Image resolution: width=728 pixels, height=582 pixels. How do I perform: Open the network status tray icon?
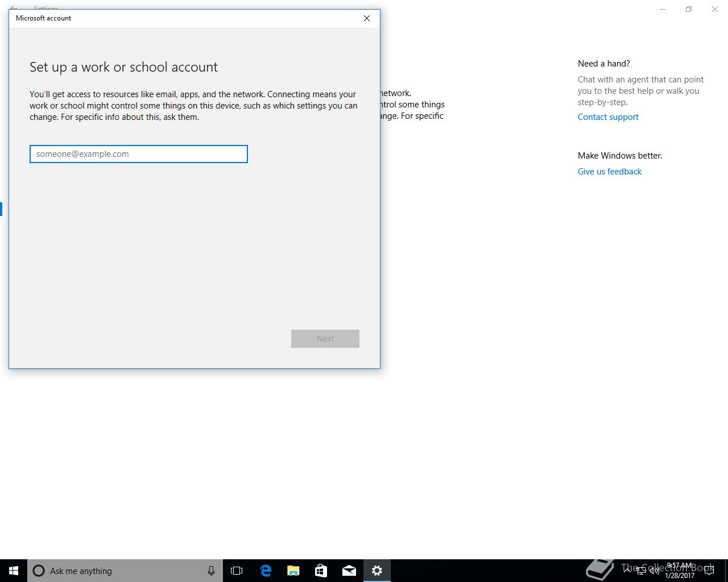[641, 571]
